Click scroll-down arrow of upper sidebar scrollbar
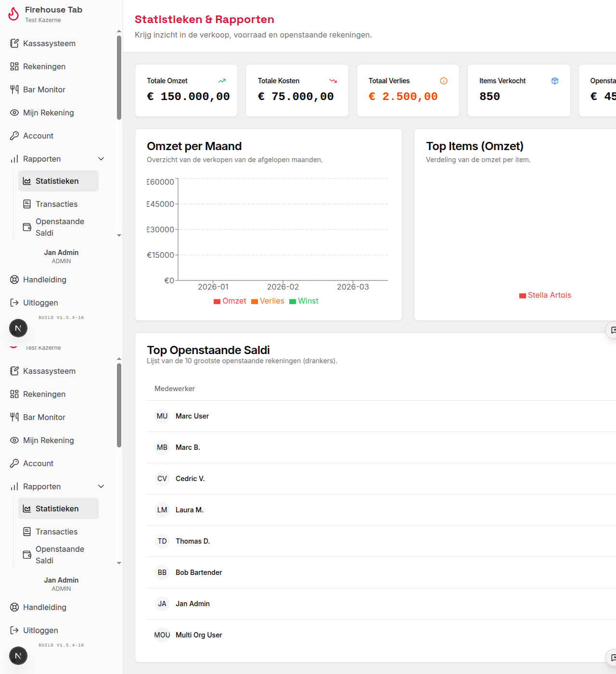 click(119, 236)
